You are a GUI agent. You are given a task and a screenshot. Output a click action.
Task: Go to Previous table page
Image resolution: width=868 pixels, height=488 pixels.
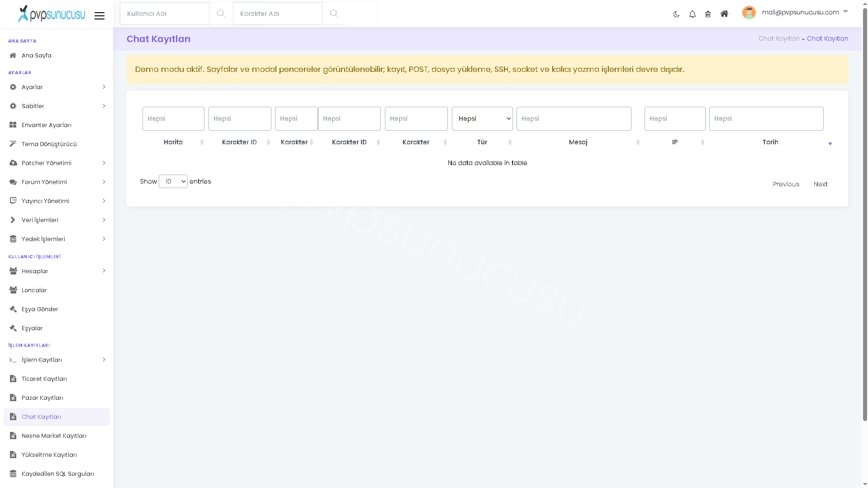786,184
